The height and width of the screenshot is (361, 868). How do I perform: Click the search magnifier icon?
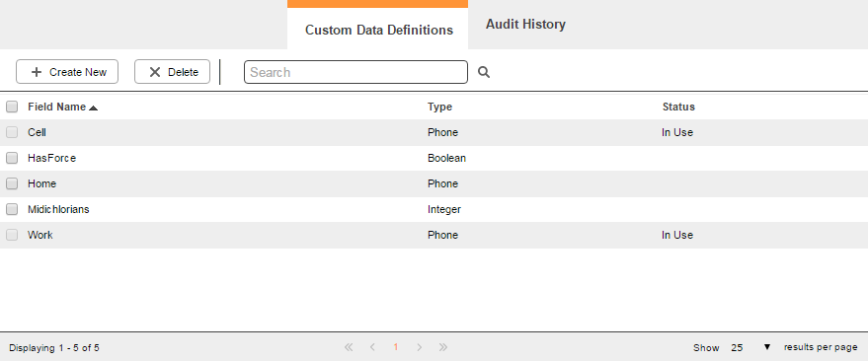click(484, 72)
